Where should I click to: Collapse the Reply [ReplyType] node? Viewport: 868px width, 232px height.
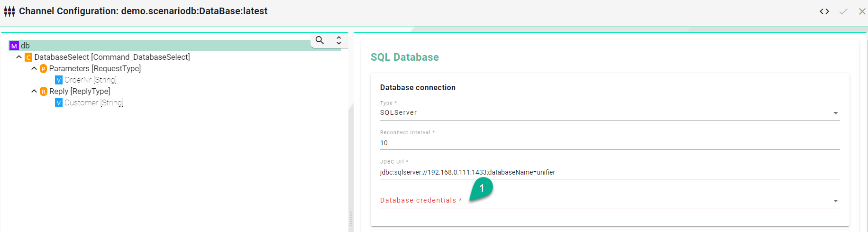(34, 91)
